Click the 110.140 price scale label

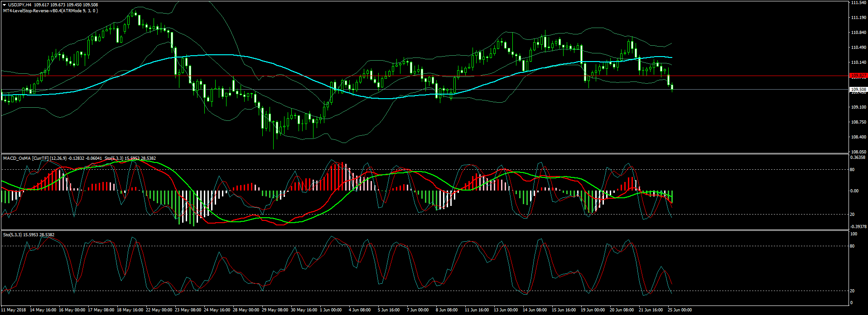point(858,62)
